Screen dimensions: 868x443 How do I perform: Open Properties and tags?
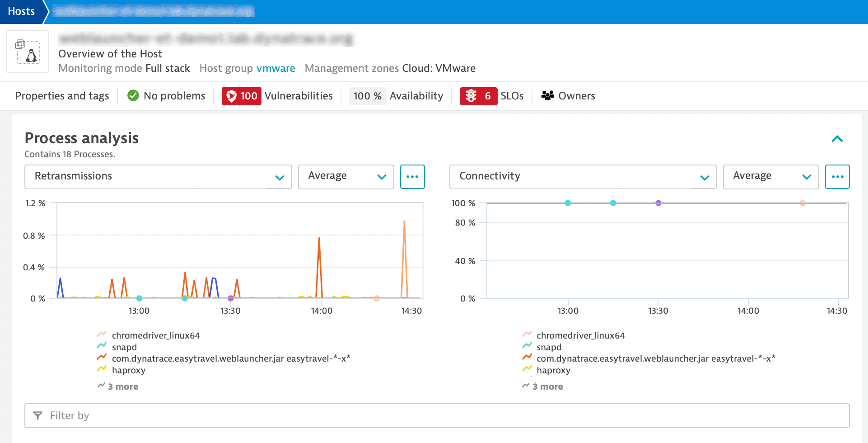pyautogui.click(x=62, y=96)
